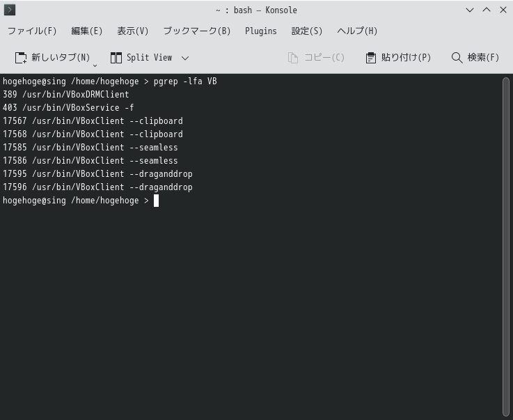Image resolution: width=513 pixels, height=420 pixels.
Task: Expand the Split View dropdown chevron
Action: [185, 59]
